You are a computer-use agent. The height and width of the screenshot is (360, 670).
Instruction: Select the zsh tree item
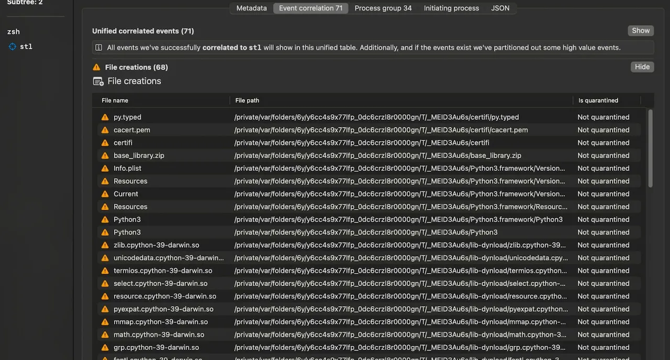(13, 32)
